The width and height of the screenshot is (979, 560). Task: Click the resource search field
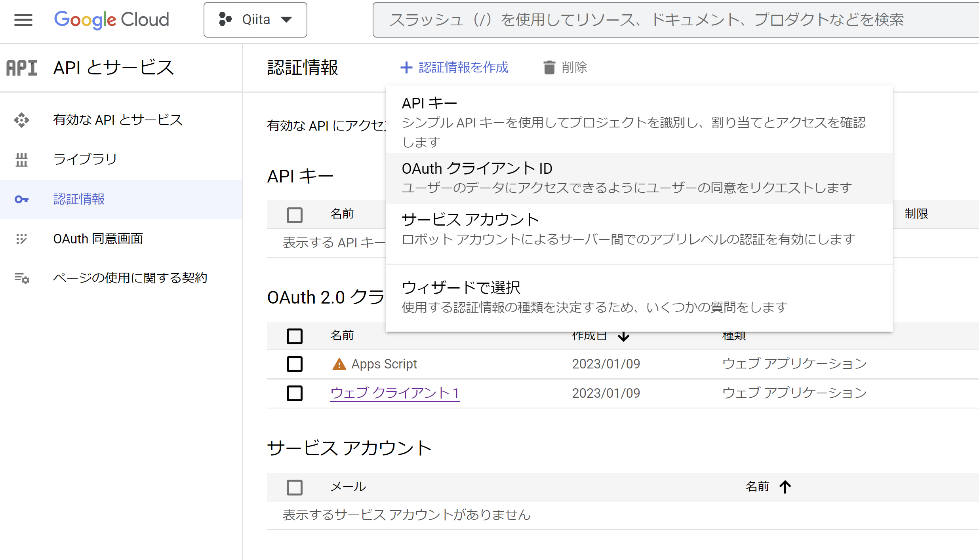point(673,21)
